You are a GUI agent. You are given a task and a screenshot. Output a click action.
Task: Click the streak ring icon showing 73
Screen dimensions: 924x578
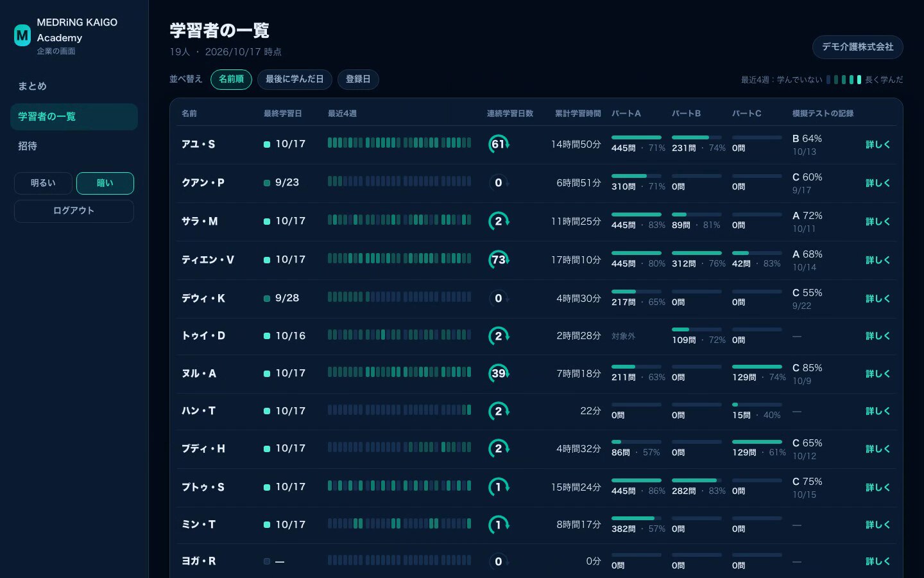499,259
